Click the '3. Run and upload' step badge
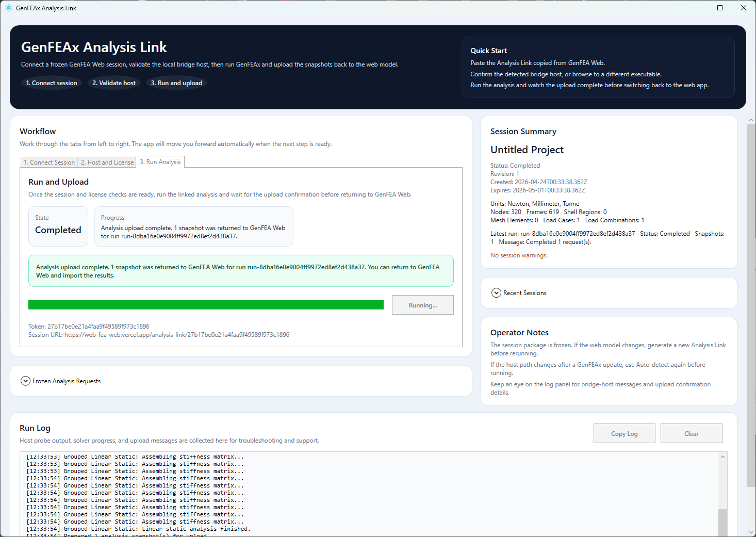 click(176, 83)
